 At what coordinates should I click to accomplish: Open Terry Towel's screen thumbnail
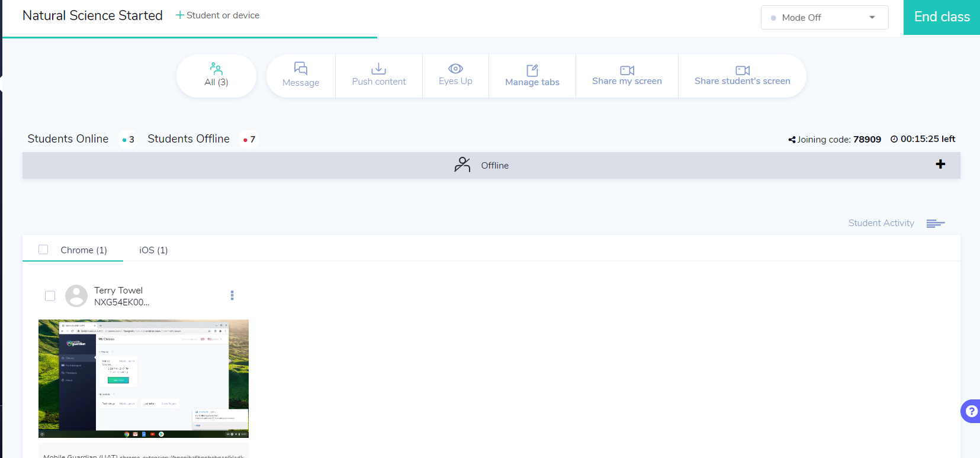[x=143, y=379]
